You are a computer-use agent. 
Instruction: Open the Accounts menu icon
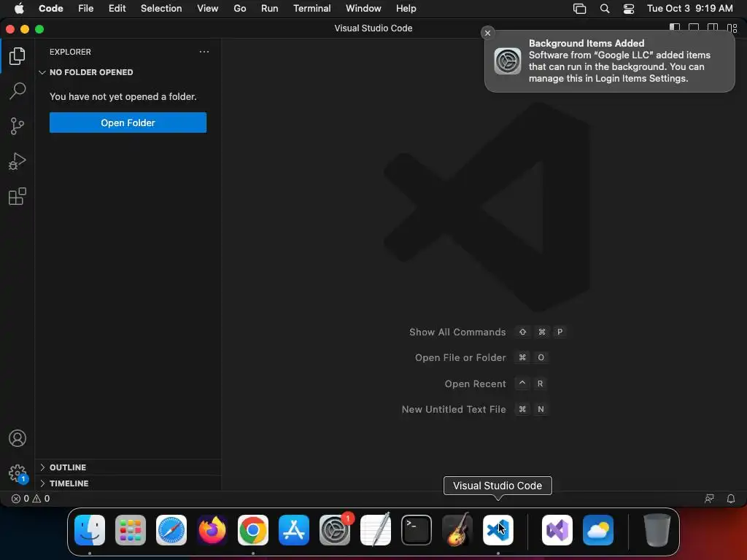click(18, 438)
